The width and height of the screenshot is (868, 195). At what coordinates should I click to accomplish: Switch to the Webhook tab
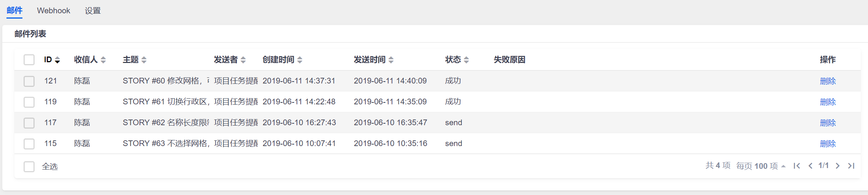(x=54, y=11)
